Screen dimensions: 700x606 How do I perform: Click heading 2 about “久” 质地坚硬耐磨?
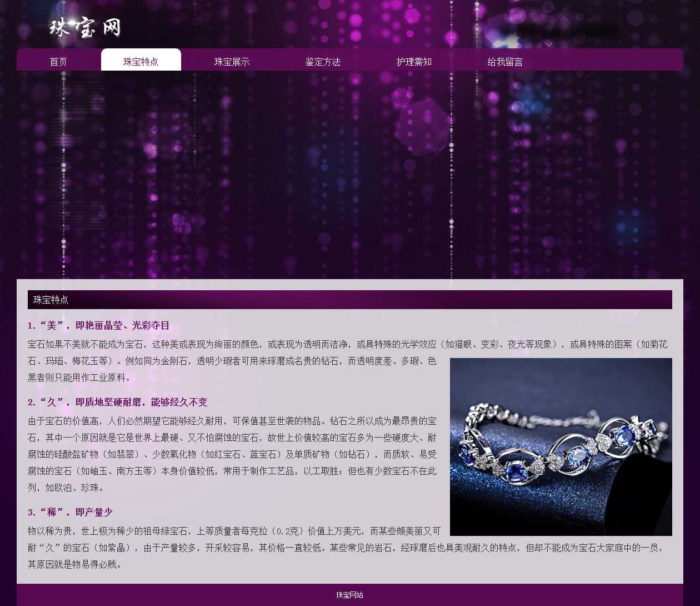(117, 402)
